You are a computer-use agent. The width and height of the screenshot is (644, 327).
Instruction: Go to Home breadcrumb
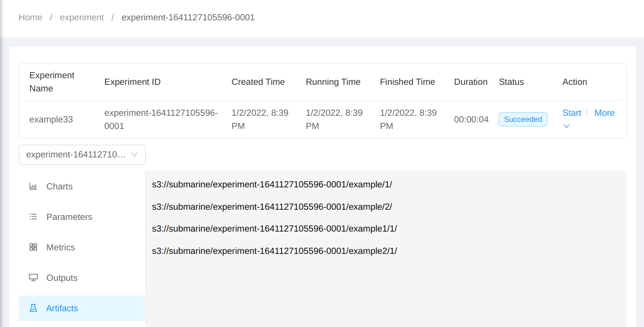coord(30,17)
